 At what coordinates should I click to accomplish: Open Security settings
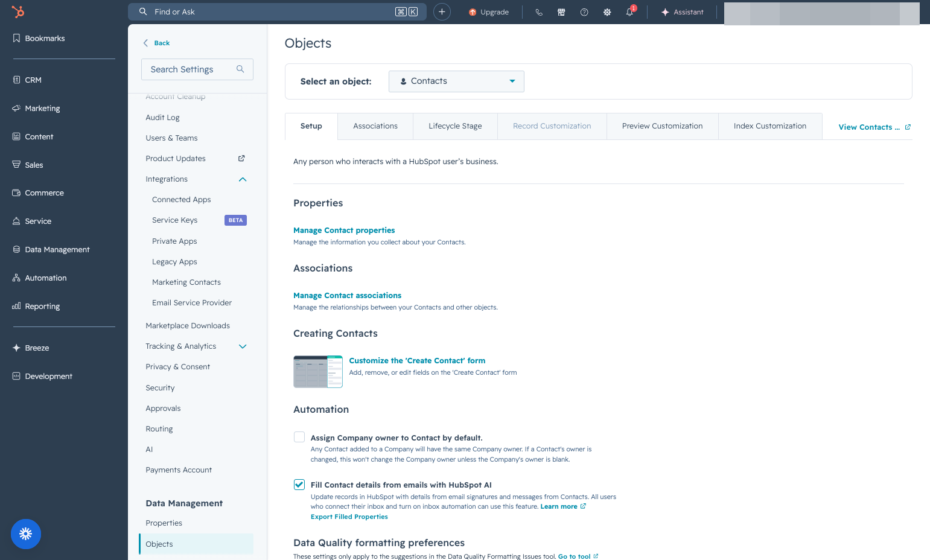tap(160, 387)
